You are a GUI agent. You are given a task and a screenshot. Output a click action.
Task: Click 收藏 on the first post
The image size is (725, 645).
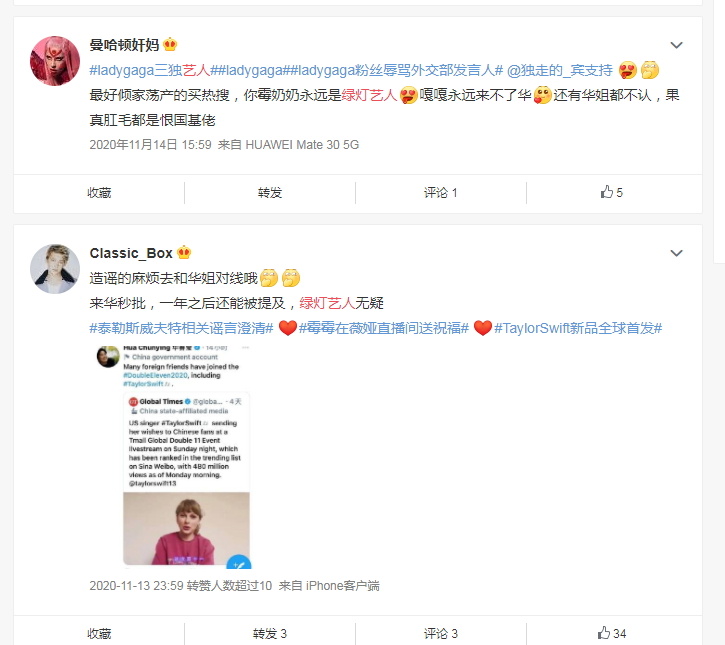pos(99,192)
